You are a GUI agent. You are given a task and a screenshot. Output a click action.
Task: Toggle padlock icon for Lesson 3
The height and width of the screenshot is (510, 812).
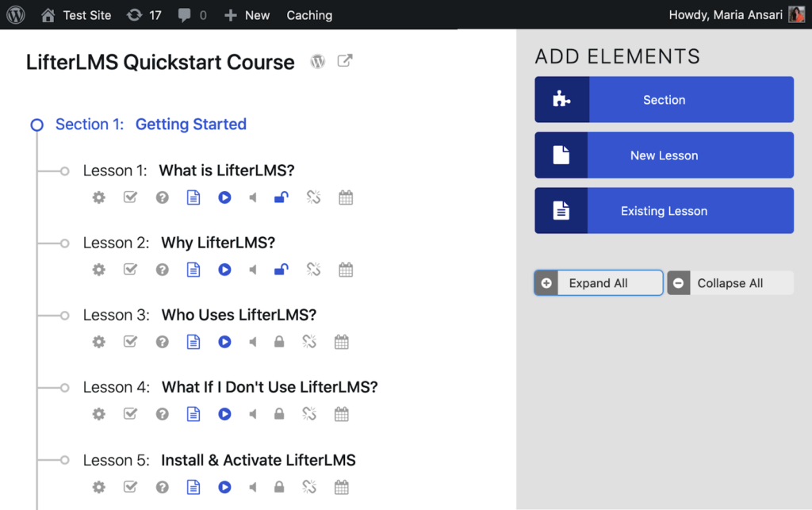[x=279, y=341]
